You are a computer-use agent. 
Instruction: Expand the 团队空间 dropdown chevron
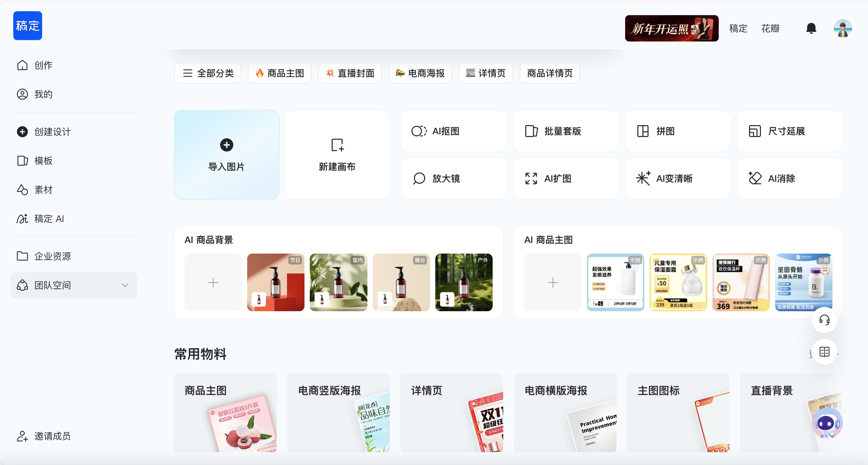tap(125, 285)
